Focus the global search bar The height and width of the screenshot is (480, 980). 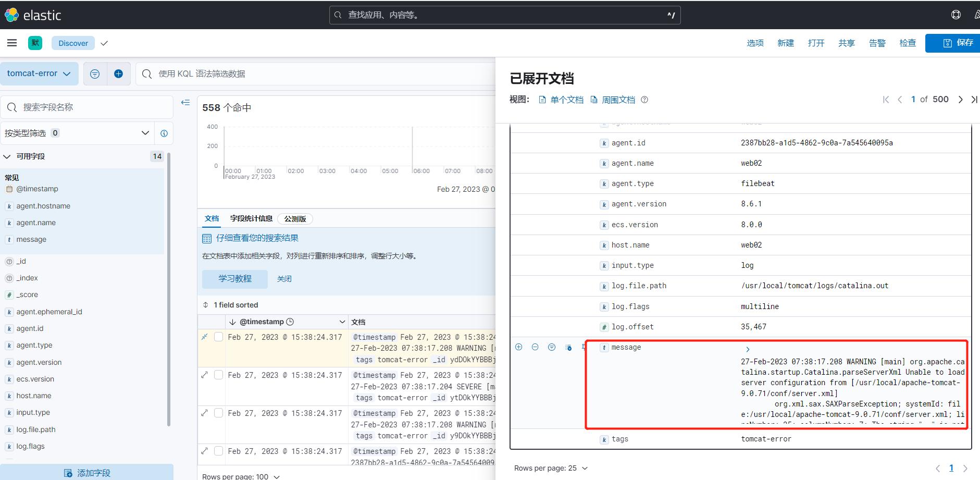pyautogui.click(x=505, y=15)
